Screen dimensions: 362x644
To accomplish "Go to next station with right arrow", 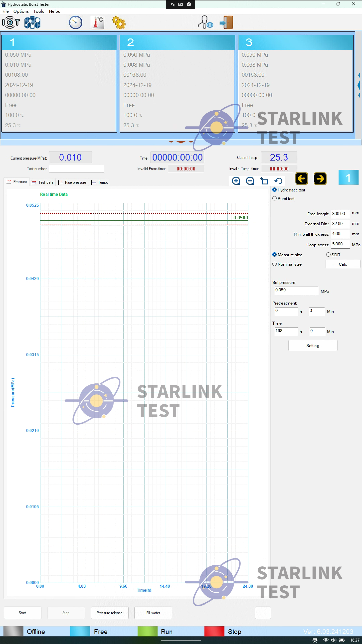I will tap(320, 179).
